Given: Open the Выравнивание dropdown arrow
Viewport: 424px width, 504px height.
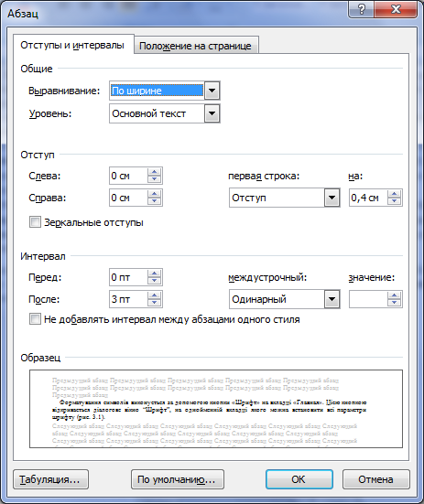Looking at the screenshot, I should coord(212,91).
